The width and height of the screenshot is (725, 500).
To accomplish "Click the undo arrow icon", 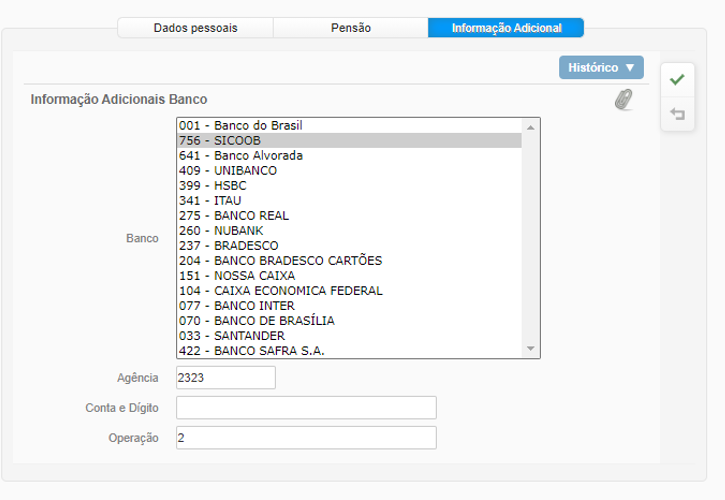I will pos(677,115).
